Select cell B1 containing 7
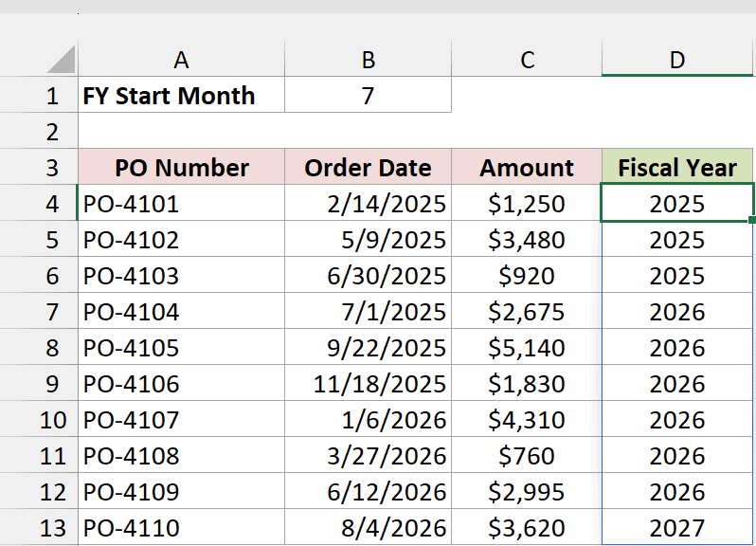 coord(368,95)
